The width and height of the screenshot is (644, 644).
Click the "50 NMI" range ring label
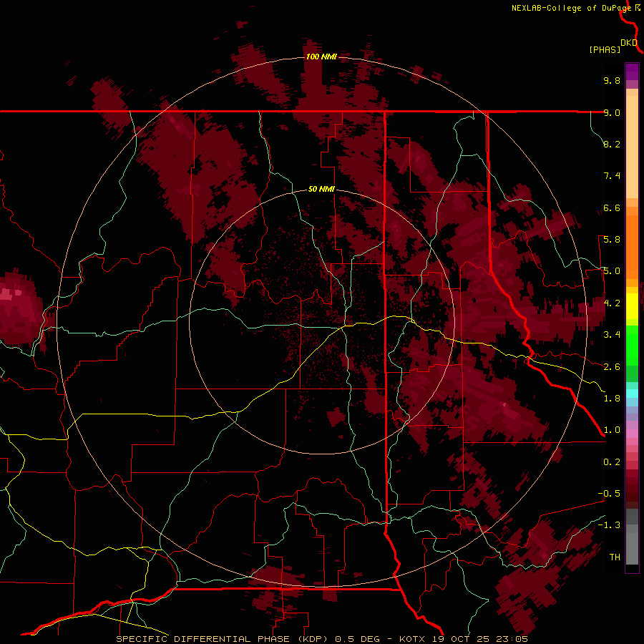point(321,189)
